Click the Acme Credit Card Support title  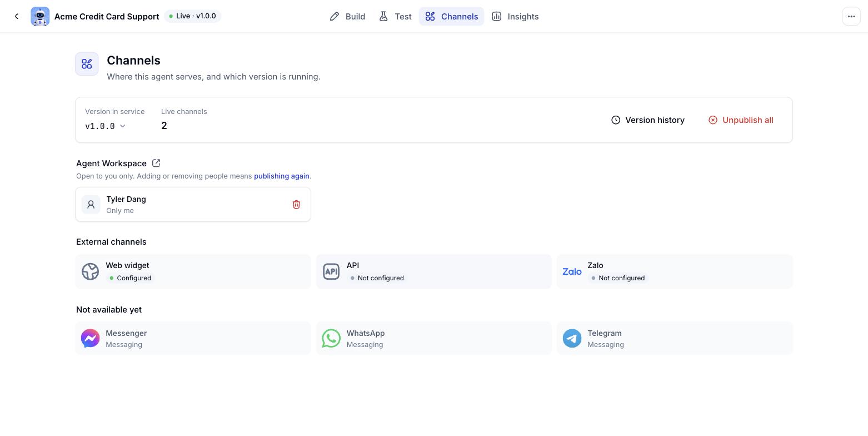pyautogui.click(x=107, y=17)
